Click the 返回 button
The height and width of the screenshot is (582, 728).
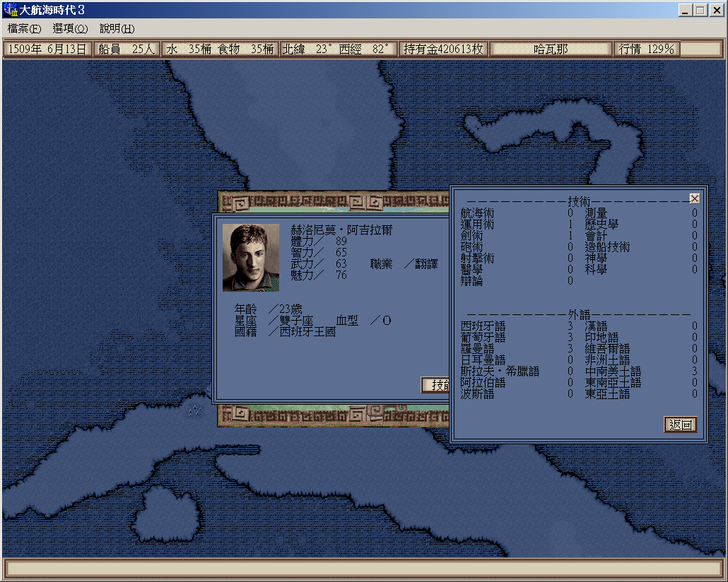coord(681,424)
